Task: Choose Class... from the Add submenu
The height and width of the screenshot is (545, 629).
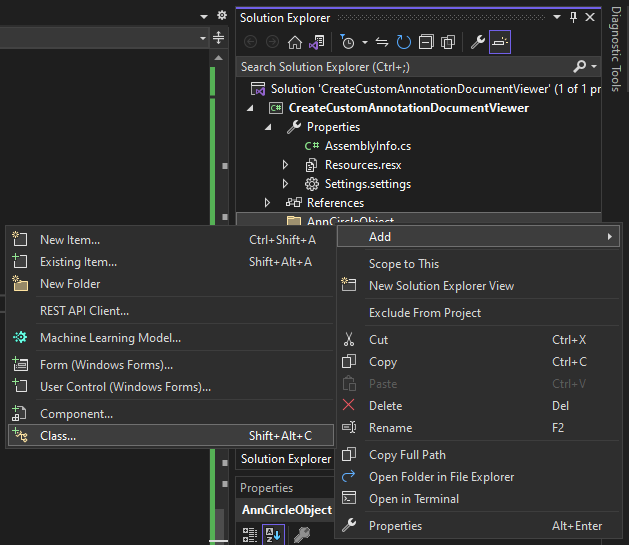Action: click(58, 435)
